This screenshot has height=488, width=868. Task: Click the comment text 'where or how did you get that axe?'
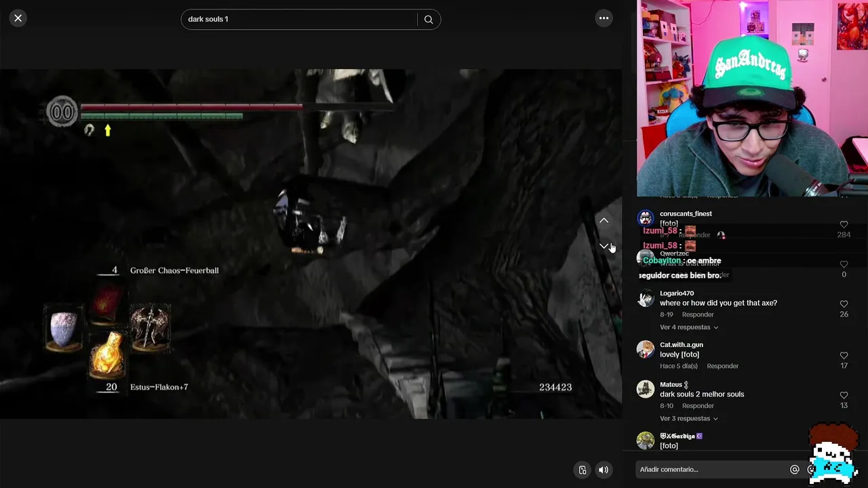[x=718, y=303]
